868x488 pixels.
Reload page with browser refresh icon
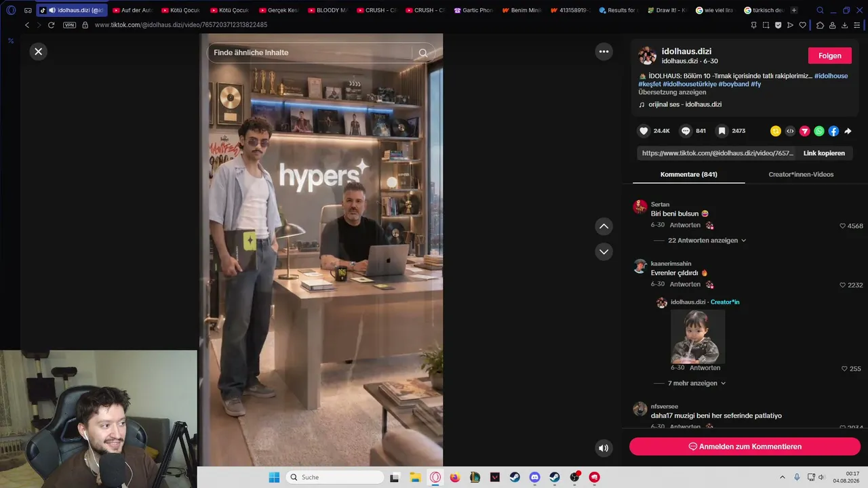[51, 25]
